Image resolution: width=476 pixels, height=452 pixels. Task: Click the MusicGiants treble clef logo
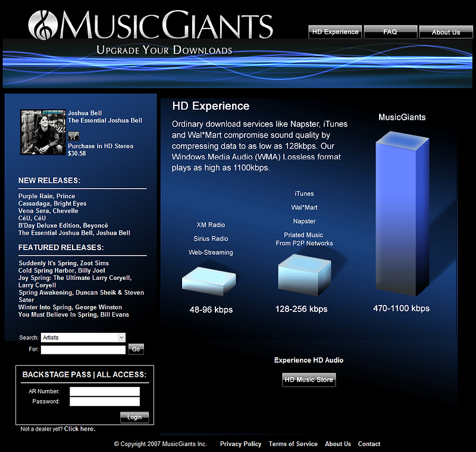pos(43,25)
